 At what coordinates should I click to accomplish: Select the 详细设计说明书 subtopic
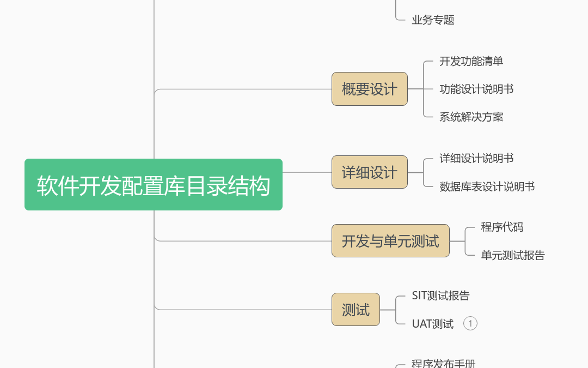[476, 159]
